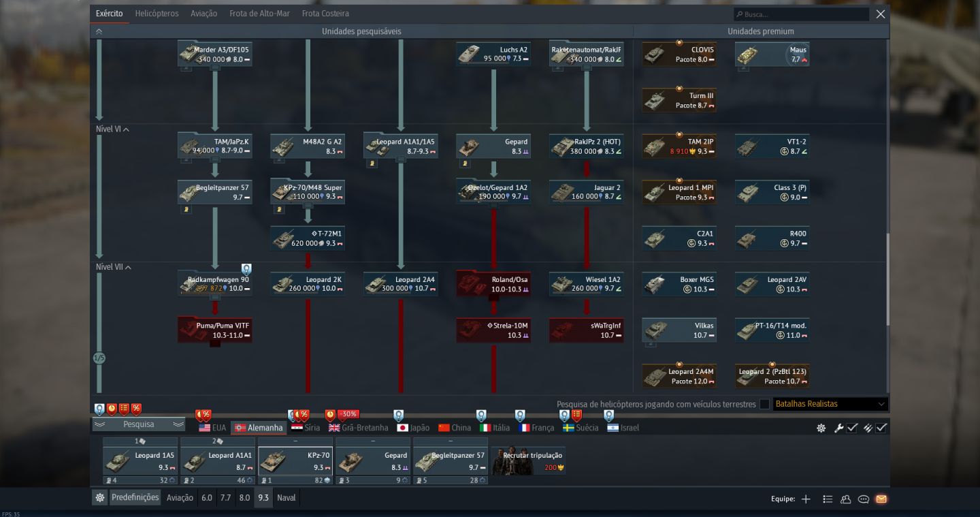The image size is (980, 517).
Task: Open the friends contacts icon
Action: [x=846, y=499]
